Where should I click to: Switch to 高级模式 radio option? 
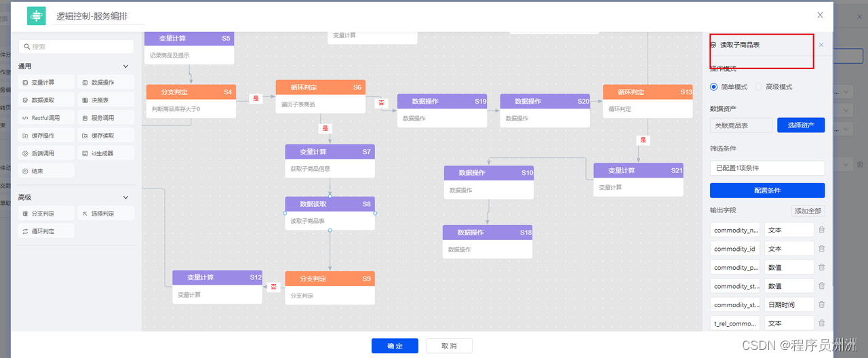pyautogui.click(x=759, y=87)
